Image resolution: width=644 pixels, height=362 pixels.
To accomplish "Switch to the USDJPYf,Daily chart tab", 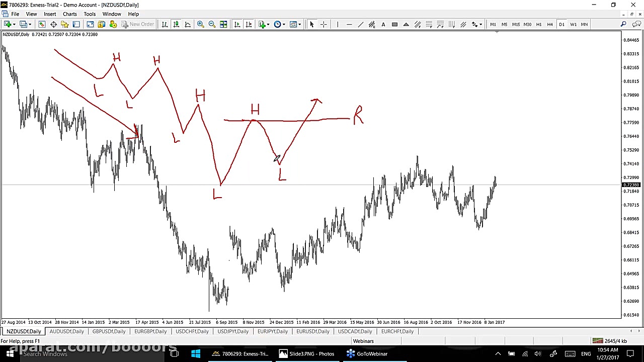I will 233,331.
